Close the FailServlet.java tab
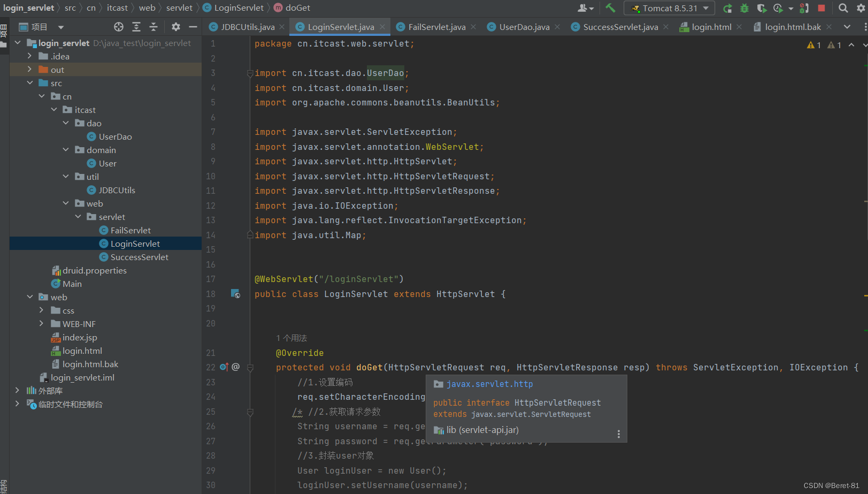The width and height of the screenshot is (868, 494). 473,27
